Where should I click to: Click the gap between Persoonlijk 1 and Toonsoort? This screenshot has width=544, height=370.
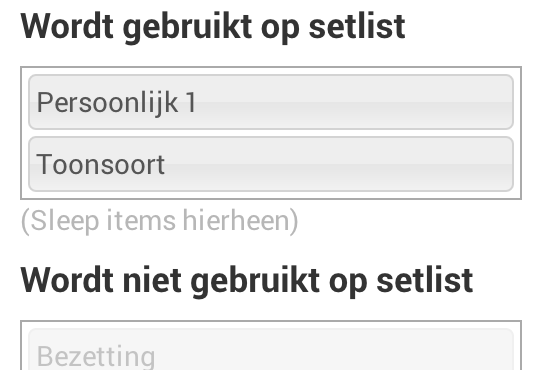[271, 133]
